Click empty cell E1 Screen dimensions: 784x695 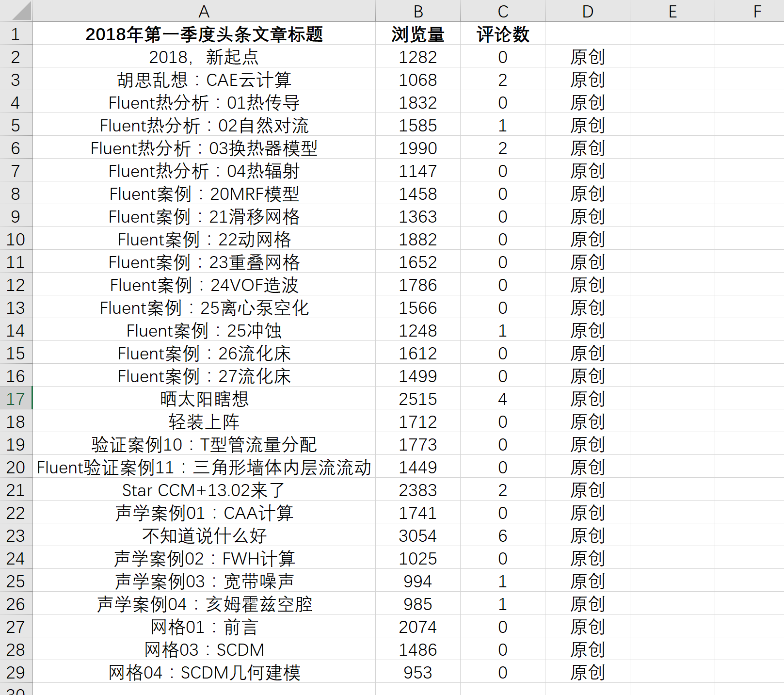tap(672, 33)
